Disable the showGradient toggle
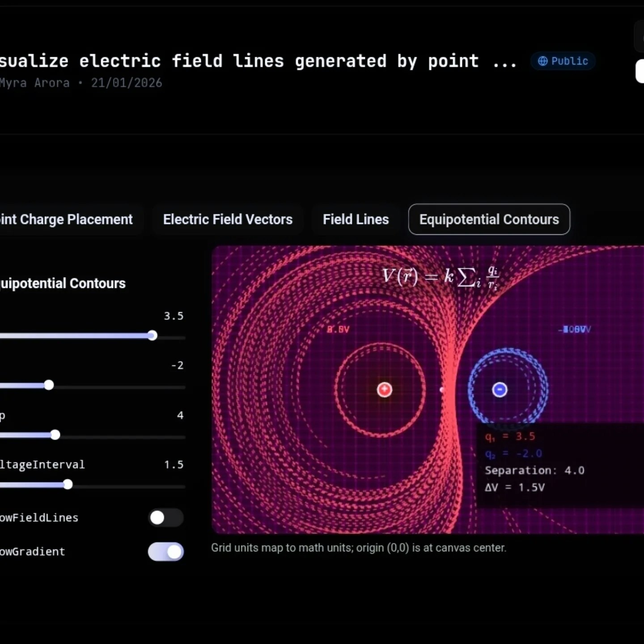This screenshot has height=644, width=644. pos(165,552)
